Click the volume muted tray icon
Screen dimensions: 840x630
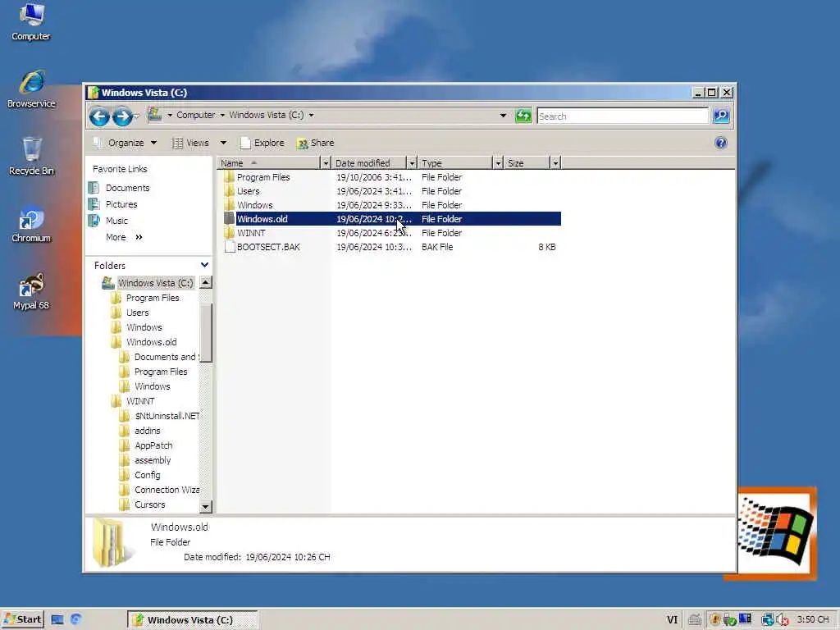(x=782, y=620)
